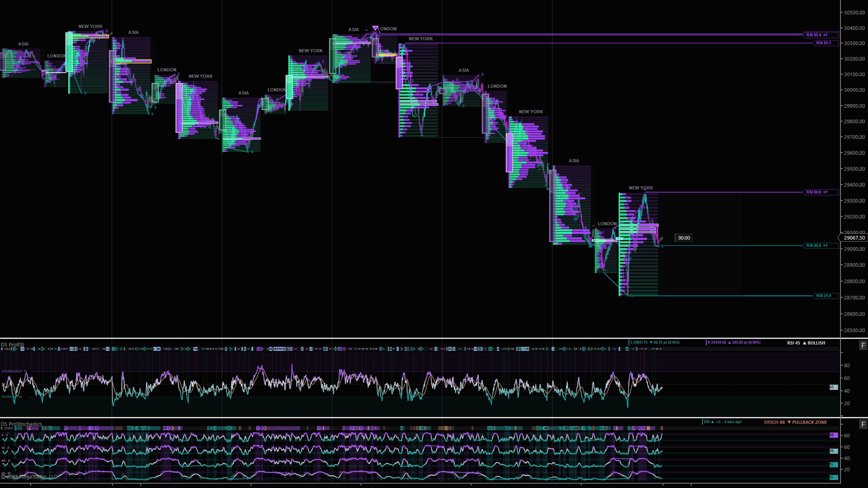Click the stochastic value tag 36
Screen dimensions: 868x488
pos(833,451)
